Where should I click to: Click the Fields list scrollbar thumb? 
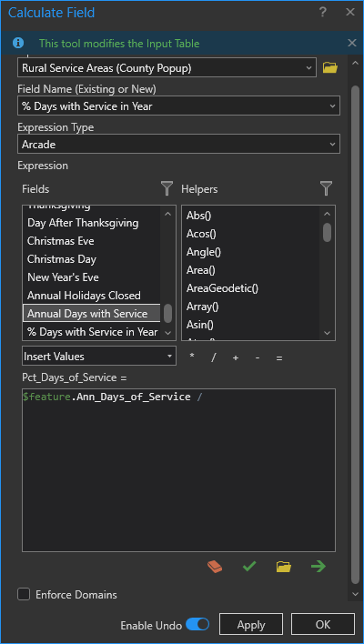pos(167,314)
